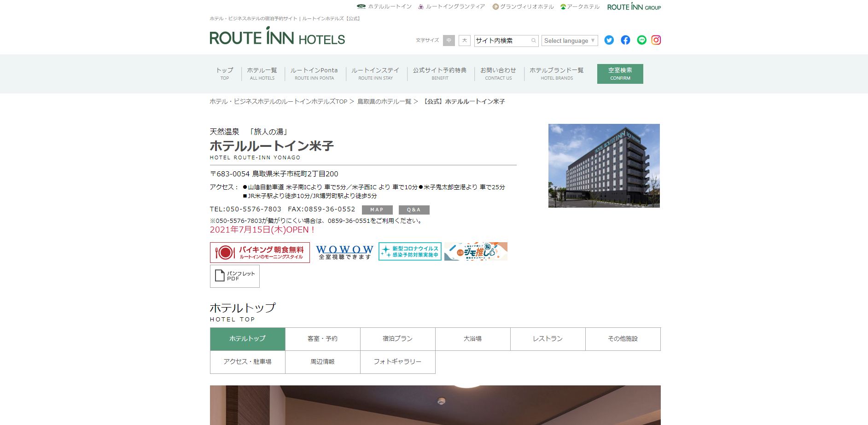Select the 宿泊プラン tab

[398, 339]
